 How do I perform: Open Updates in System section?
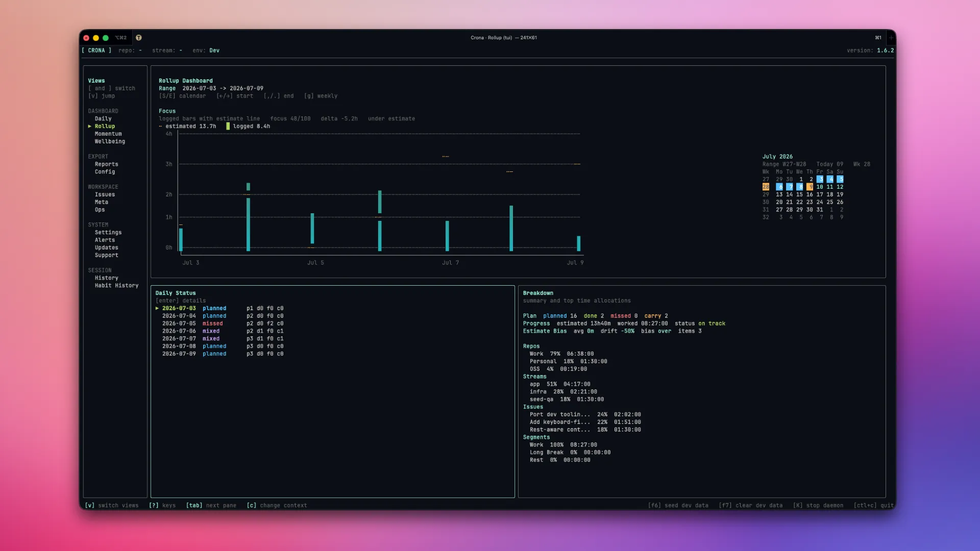106,248
